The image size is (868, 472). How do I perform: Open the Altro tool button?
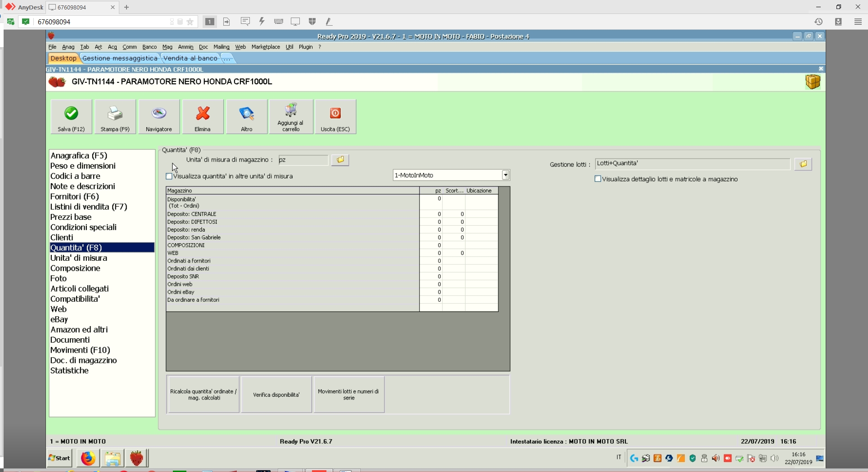[247, 117]
